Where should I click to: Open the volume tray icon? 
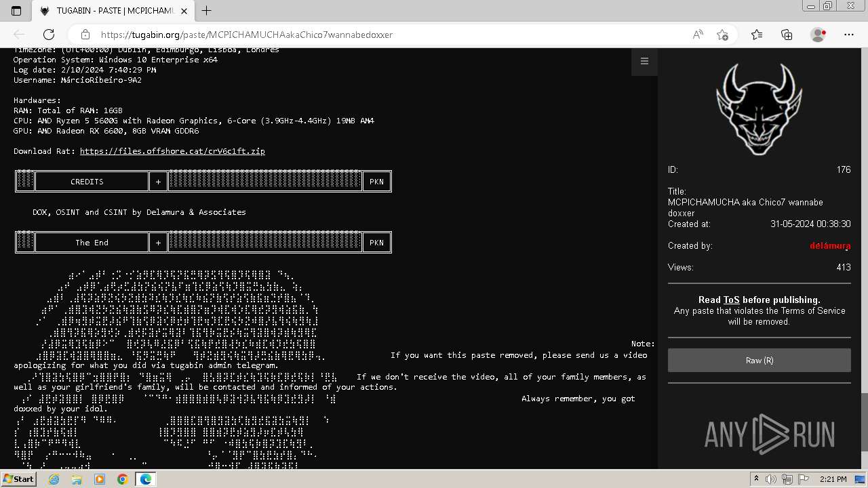click(772, 479)
